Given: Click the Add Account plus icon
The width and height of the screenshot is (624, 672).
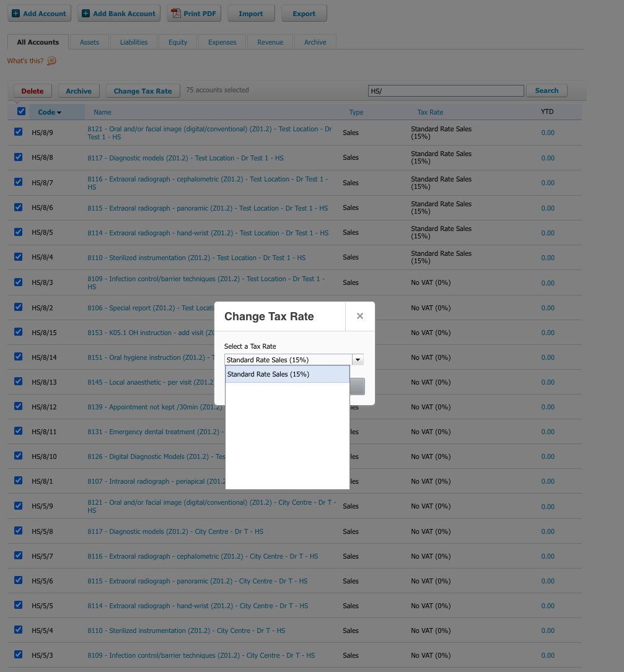Looking at the screenshot, I should (x=16, y=13).
